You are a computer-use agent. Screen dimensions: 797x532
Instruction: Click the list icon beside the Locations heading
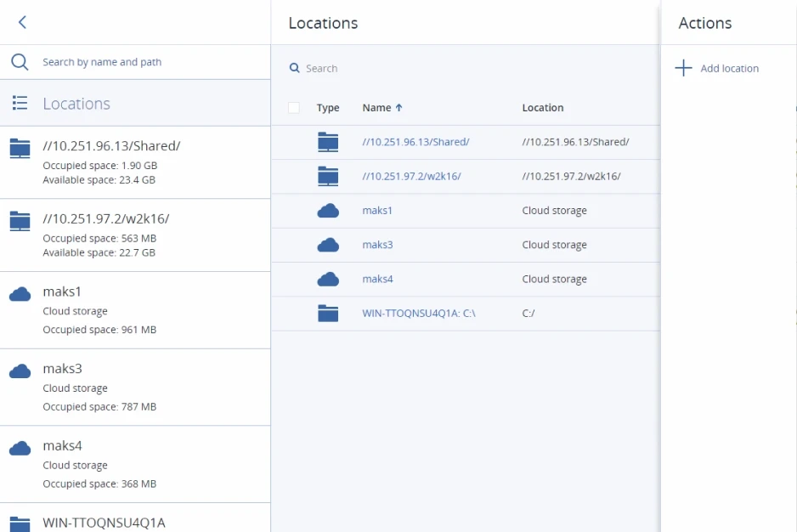pyautogui.click(x=19, y=103)
